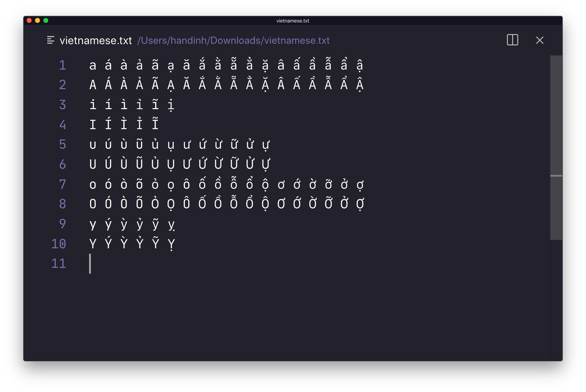
Task: Click line number 5 in gutter
Action: coord(62,144)
